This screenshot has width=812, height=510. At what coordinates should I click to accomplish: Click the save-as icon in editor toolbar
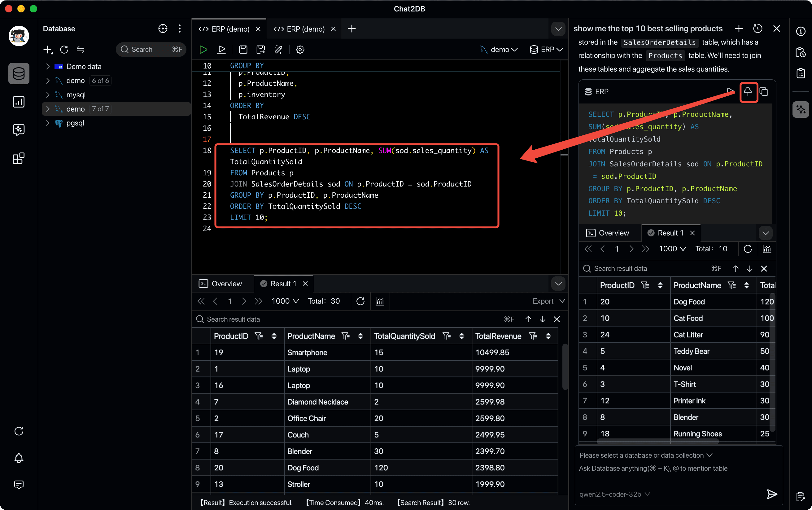click(260, 50)
